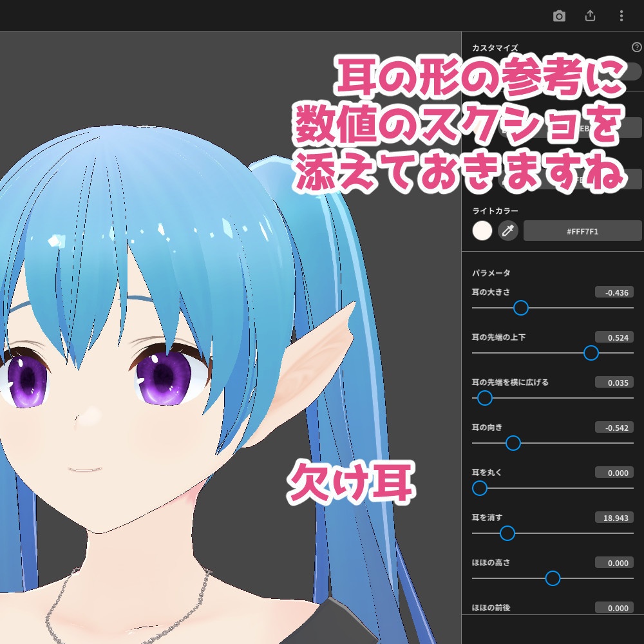Image resolution: width=644 pixels, height=644 pixels.
Task: Edit the 耳の先端の上下 value 0.524
Action: [x=615, y=337]
